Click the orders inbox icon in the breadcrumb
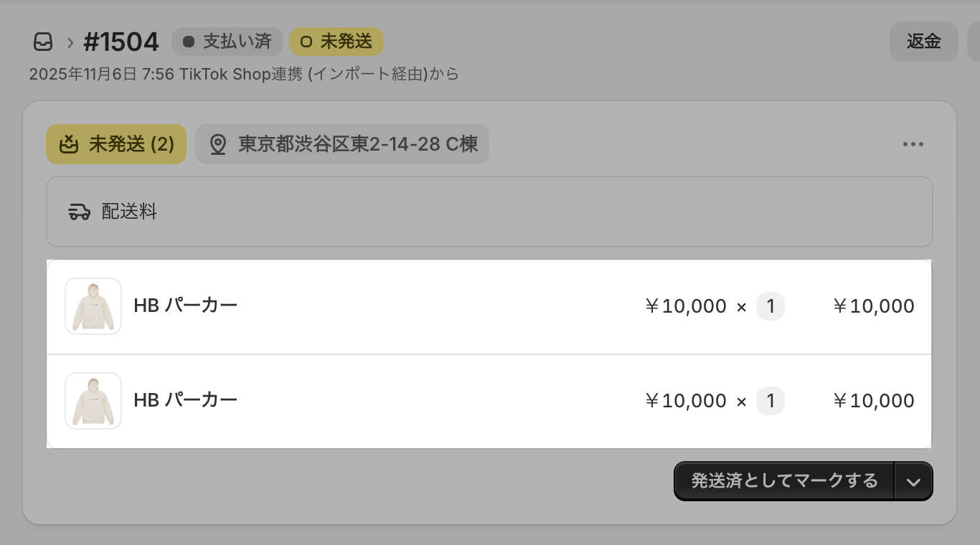980x545 pixels. coord(43,42)
